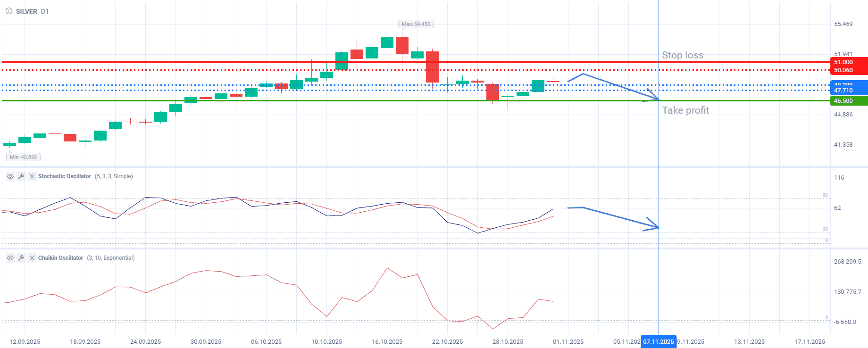The image size is (868, 348).
Task: Open the D1 timeframe selector
Action: (x=45, y=11)
